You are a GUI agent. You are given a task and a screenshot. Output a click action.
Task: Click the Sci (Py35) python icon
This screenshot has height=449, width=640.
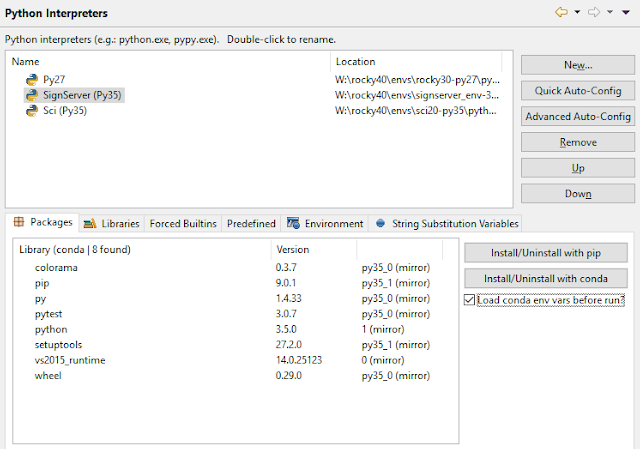click(32, 111)
